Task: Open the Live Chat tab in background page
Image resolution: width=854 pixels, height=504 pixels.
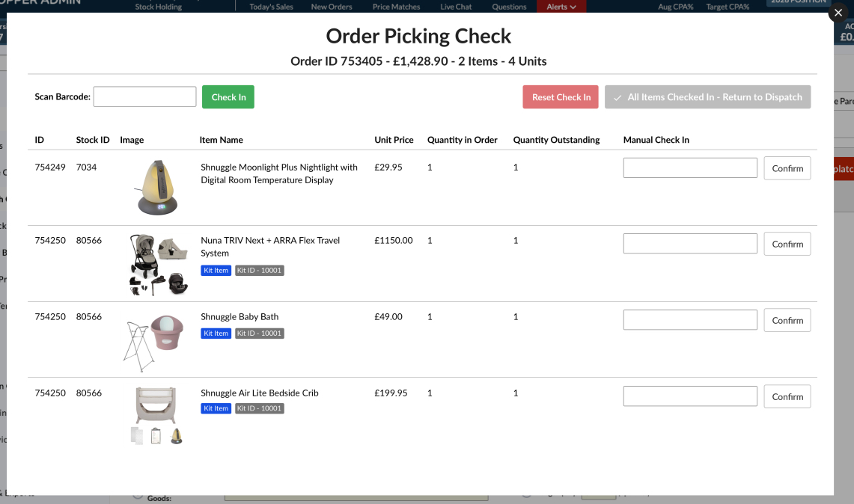Action: pyautogui.click(x=456, y=7)
